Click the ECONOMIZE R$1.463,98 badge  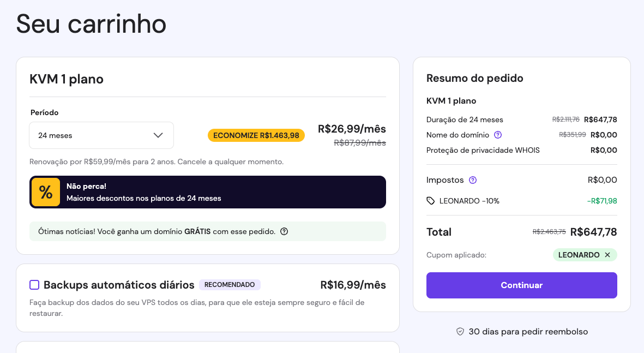point(256,135)
